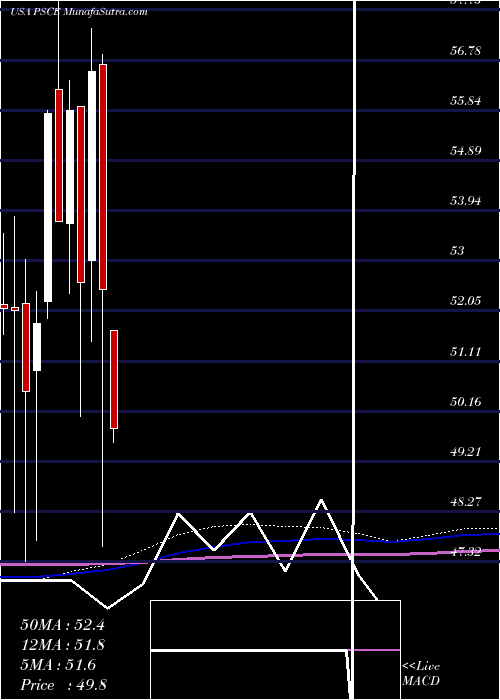This screenshot has height=700, width=500.
Task: Click the 47.32 price axis label
Action: pyautogui.click(x=466, y=552)
